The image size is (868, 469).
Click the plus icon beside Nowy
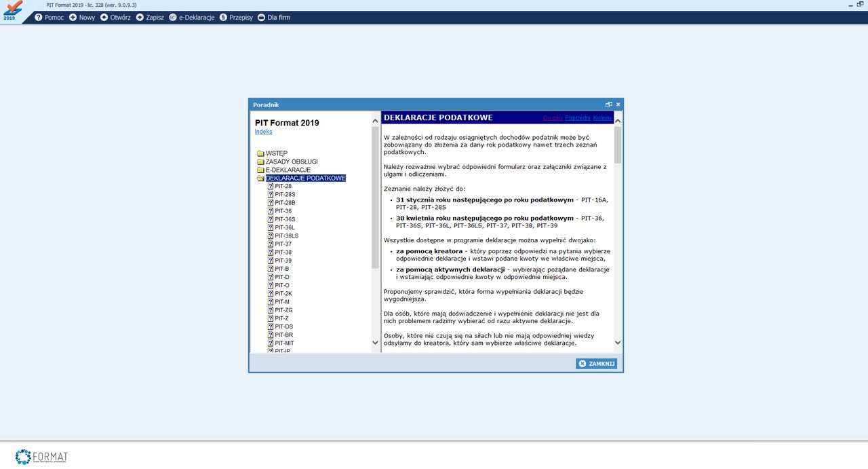tap(73, 18)
